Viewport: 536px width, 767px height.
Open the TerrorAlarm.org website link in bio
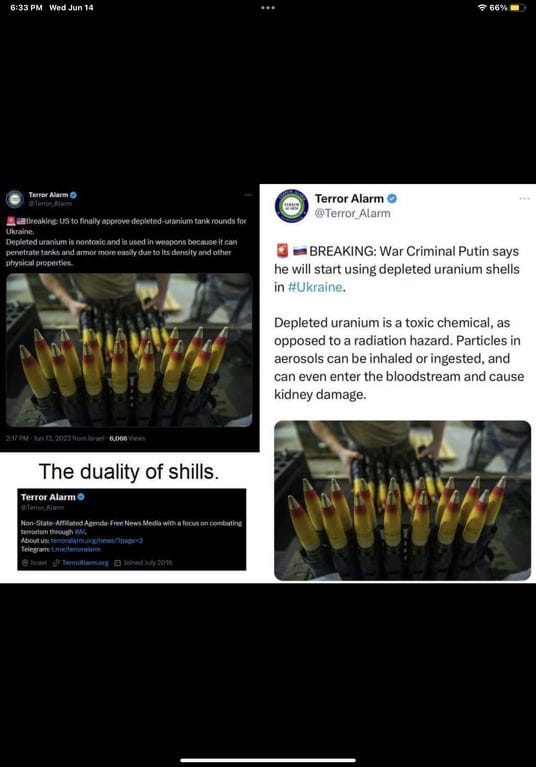coord(85,563)
